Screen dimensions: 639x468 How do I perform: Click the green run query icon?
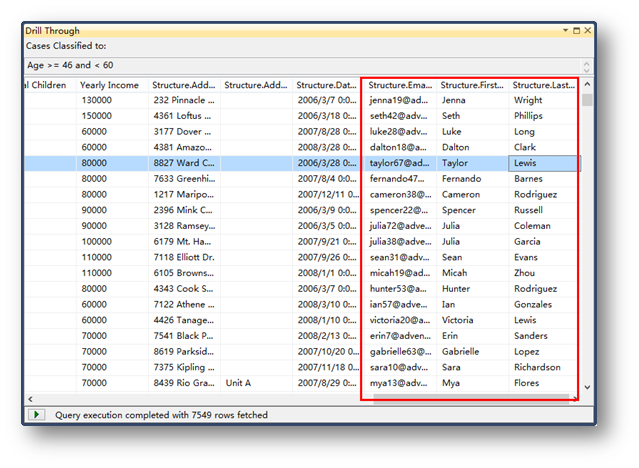(x=37, y=414)
